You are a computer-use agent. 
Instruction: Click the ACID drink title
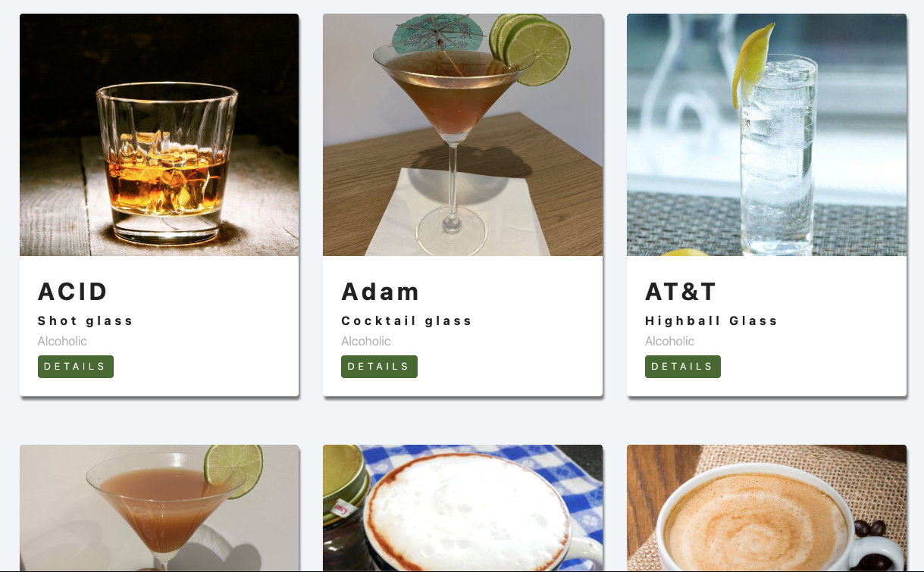point(73,292)
